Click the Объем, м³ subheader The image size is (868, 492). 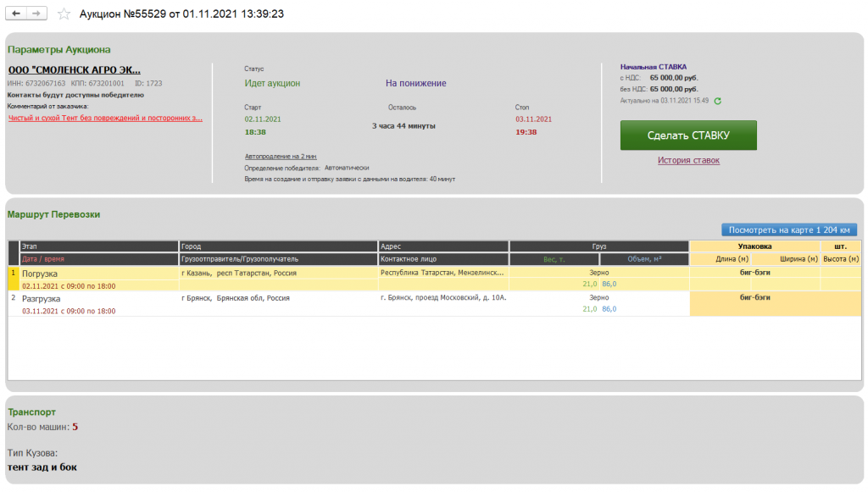(x=644, y=259)
